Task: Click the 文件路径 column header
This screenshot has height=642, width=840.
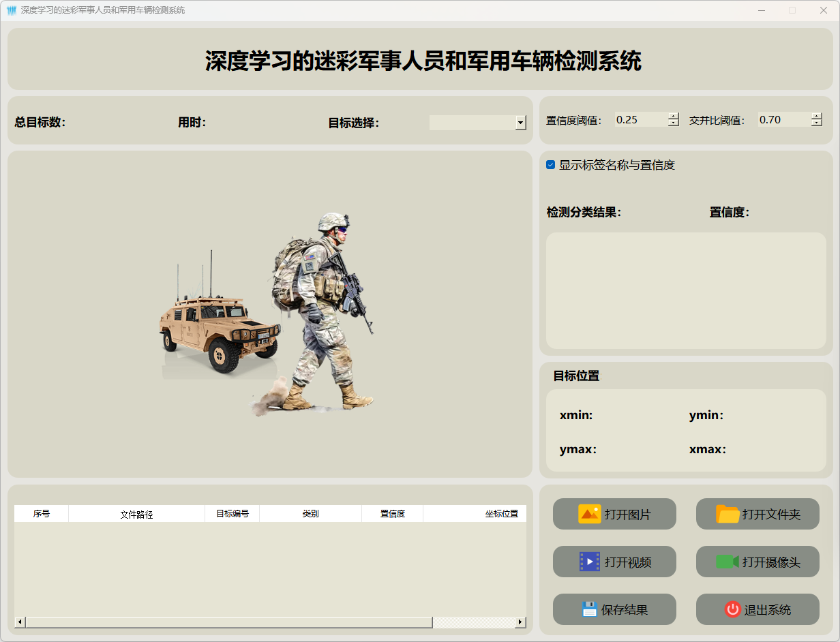Action: 136,514
